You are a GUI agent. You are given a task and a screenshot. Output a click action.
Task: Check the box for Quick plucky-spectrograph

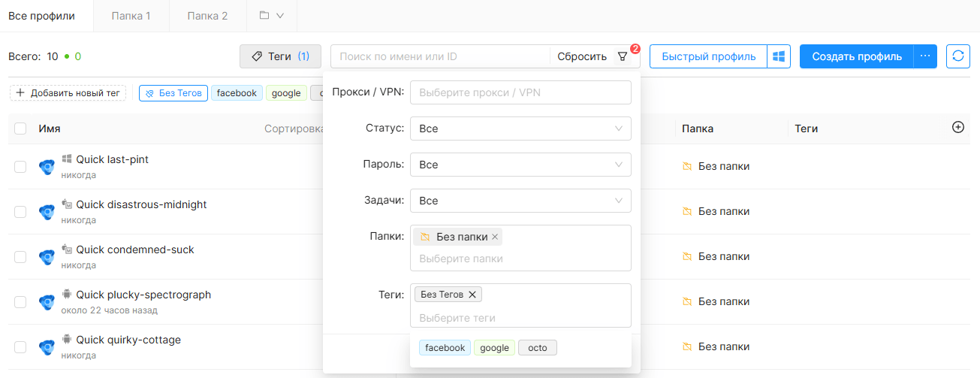click(x=20, y=302)
